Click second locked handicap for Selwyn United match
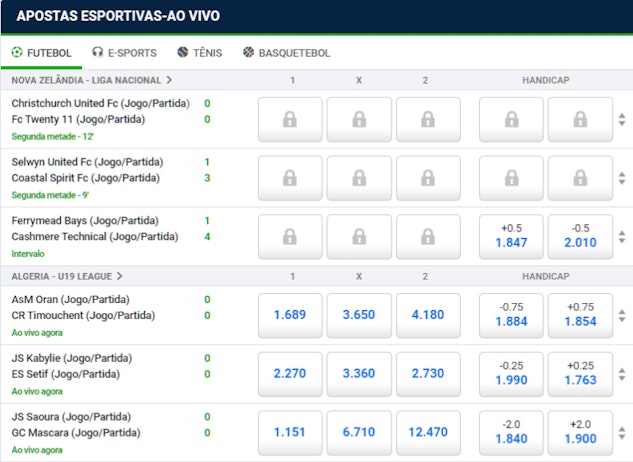 click(581, 178)
